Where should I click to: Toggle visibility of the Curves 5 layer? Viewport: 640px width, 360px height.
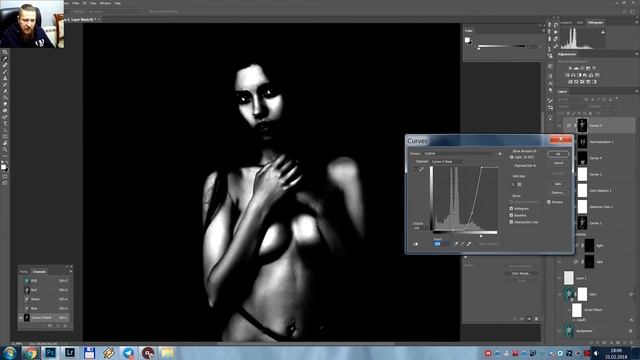[560, 126]
